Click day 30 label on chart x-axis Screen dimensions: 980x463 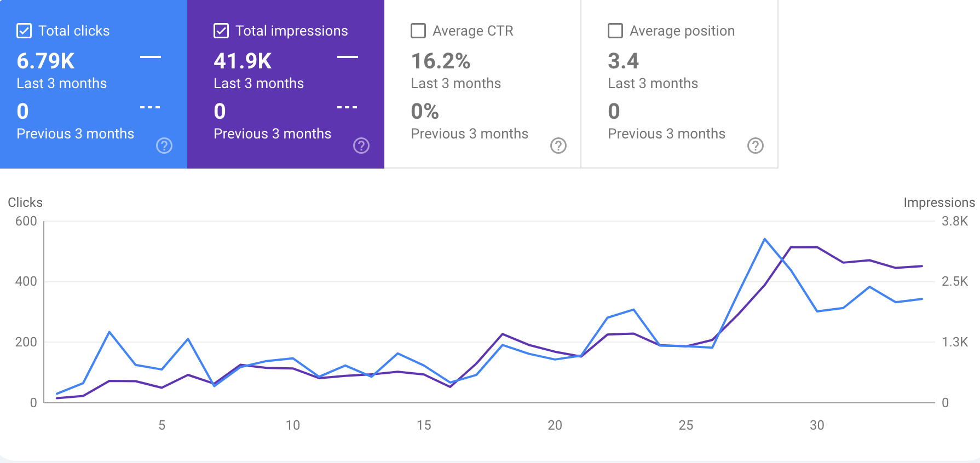pos(817,425)
